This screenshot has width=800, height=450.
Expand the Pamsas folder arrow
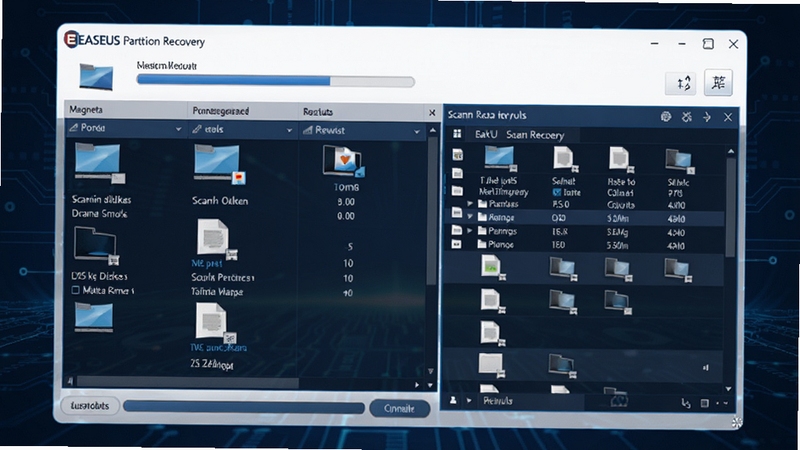pos(470,204)
